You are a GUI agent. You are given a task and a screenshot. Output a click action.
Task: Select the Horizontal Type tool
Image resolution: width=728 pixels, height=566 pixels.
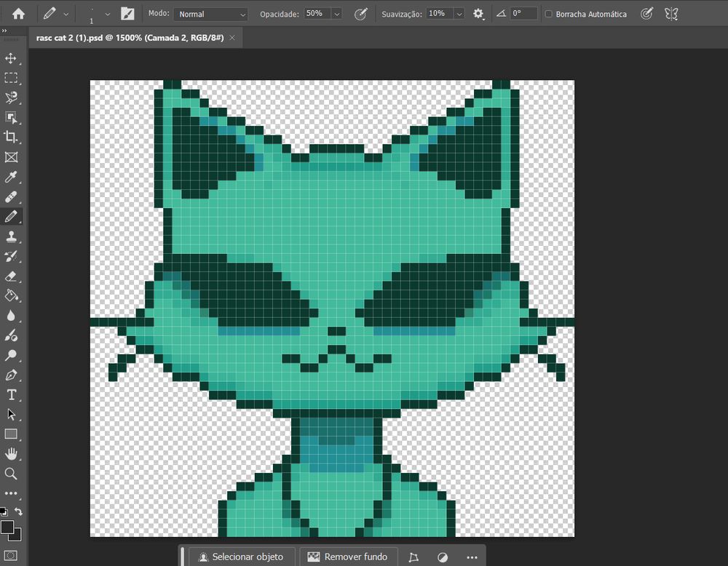click(11, 394)
